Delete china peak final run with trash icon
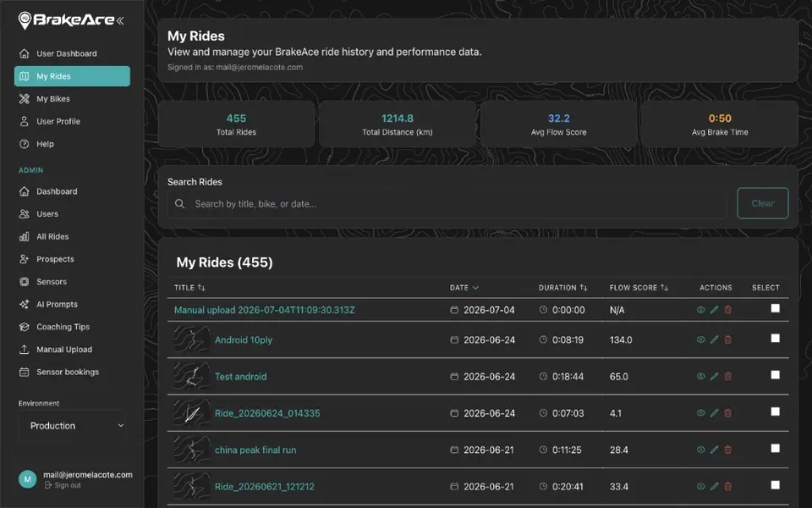Image resolution: width=812 pixels, height=508 pixels. (x=727, y=450)
